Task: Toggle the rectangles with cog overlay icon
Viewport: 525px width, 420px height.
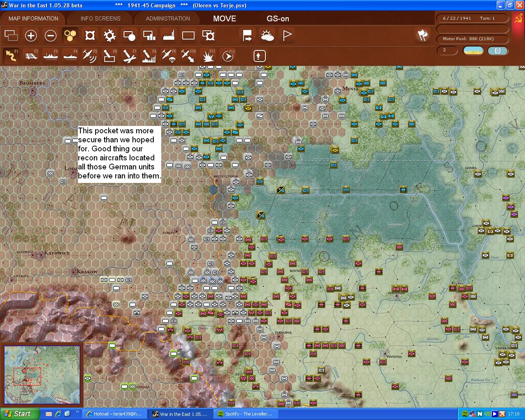Action: [208, 36]
